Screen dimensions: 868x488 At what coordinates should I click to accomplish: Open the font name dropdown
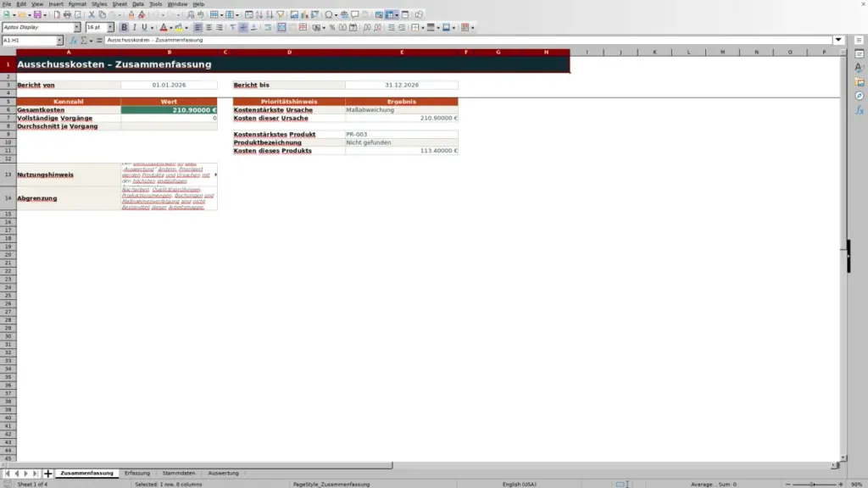point(77,28)
